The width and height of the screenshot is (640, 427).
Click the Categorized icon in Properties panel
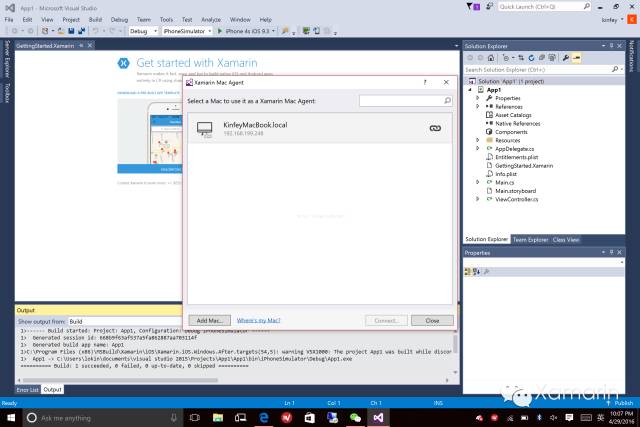pos(468,271)
